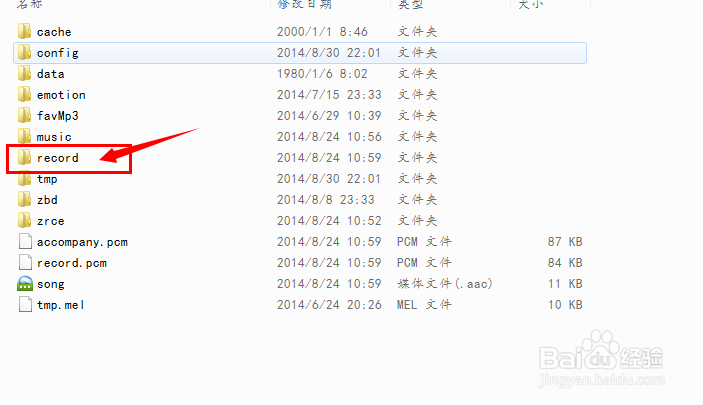Click the zrce folder icon

tap(25, 221)
